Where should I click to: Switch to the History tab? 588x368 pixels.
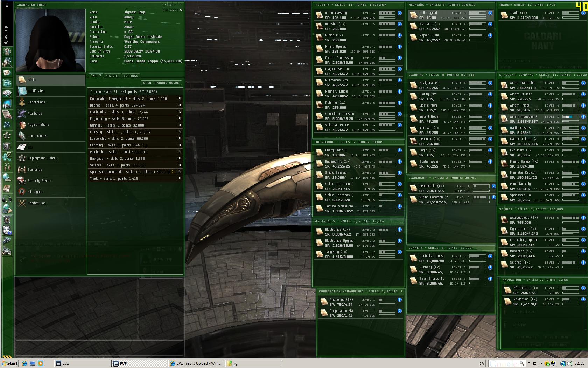(x=112, y=76)
